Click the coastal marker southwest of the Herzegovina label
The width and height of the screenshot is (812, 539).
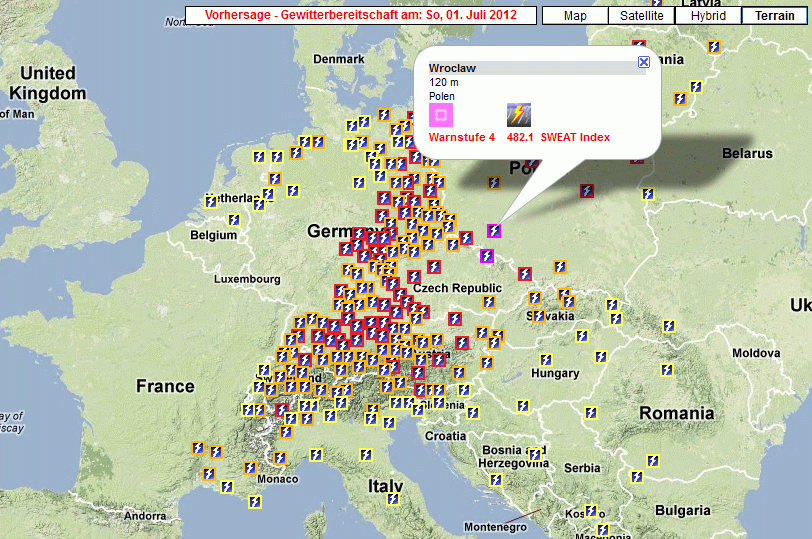coord(496,480)
